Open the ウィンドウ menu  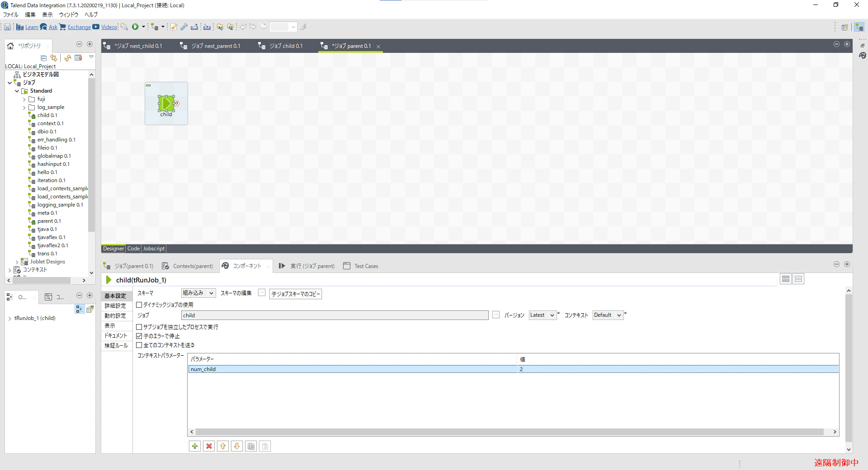[68, 14]
